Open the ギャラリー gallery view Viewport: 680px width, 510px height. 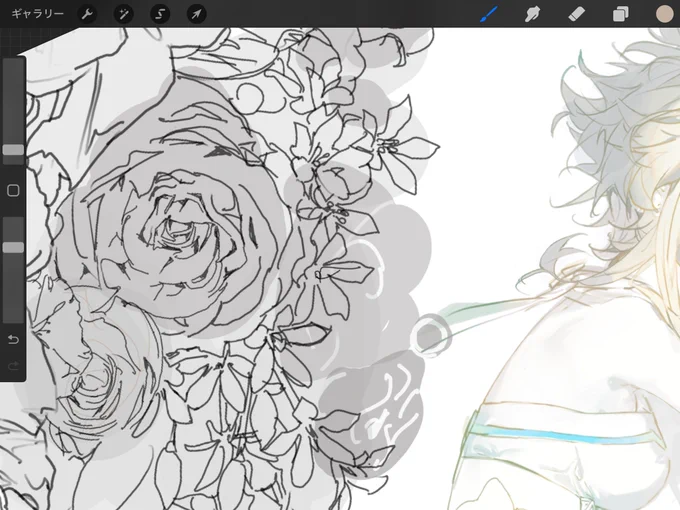tap(37, 14)
